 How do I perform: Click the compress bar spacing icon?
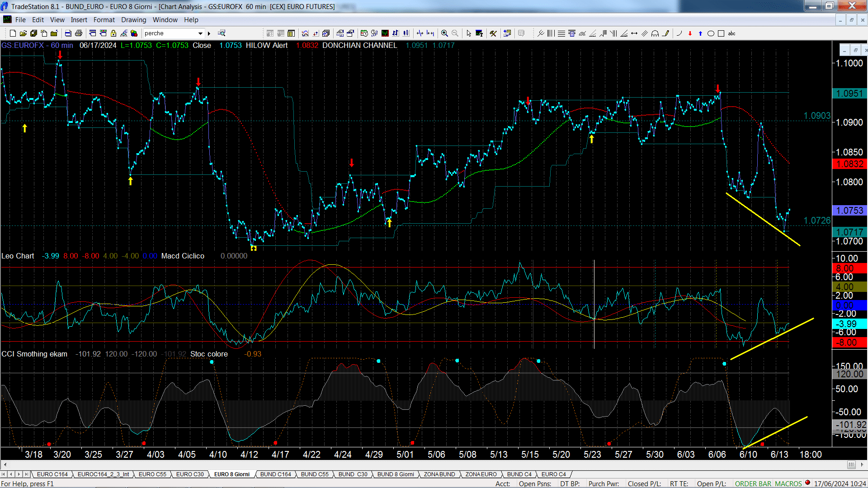click(x=420, y=33)
